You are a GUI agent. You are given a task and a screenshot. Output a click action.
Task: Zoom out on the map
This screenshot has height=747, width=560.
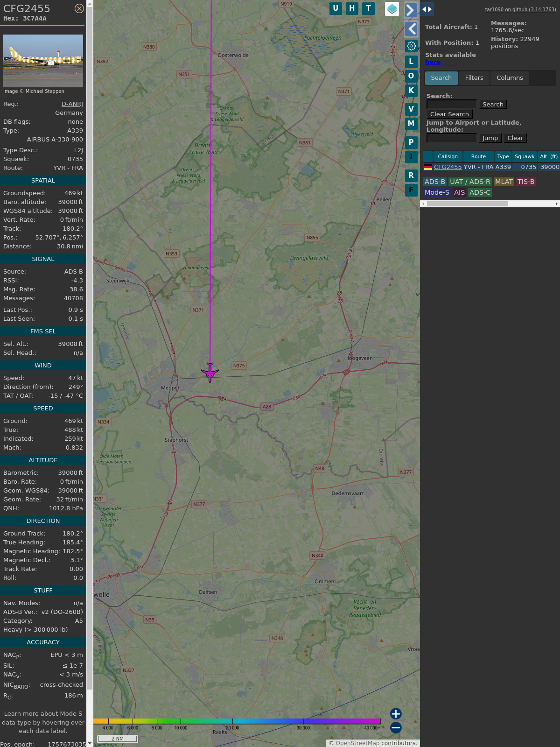click(396, 727)
